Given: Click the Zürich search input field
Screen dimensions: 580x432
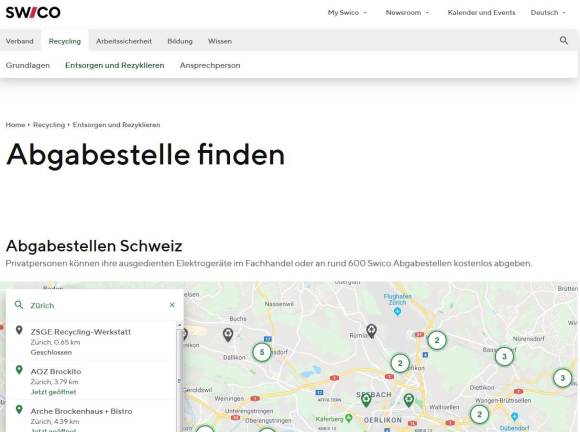Looking at the screenshot, I should coord(96,306).
